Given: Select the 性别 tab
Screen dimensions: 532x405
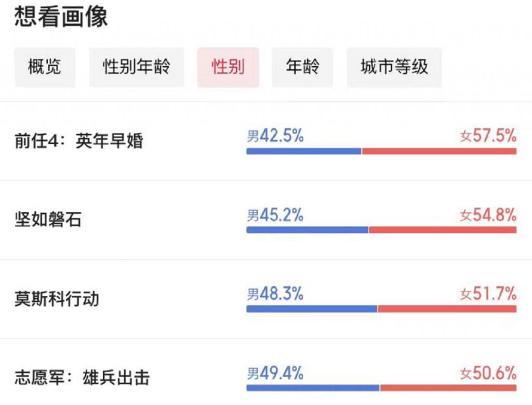Looking at the screenshot, I should click(x=229, y=67).
